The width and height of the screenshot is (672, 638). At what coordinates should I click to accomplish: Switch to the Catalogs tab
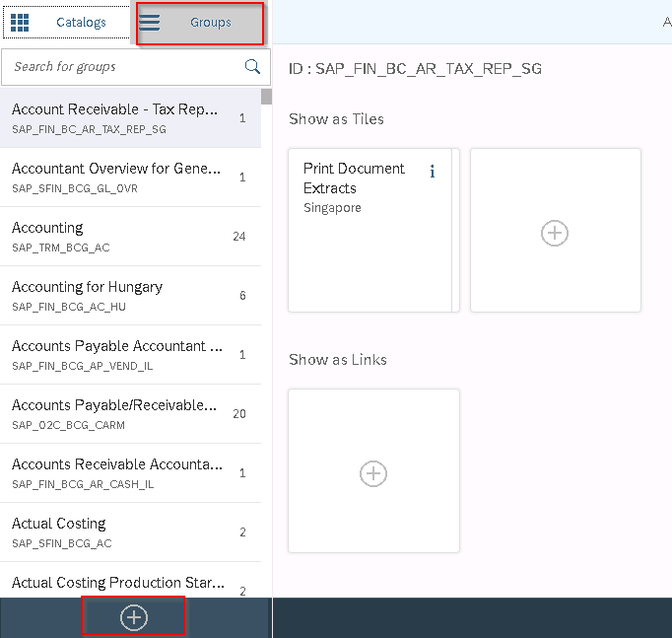point(80,22)
